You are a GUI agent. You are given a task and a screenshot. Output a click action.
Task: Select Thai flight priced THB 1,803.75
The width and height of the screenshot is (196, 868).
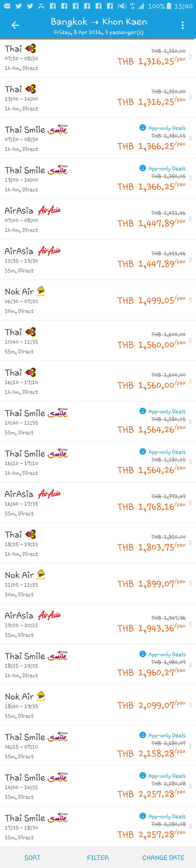[x=98, y=543]
